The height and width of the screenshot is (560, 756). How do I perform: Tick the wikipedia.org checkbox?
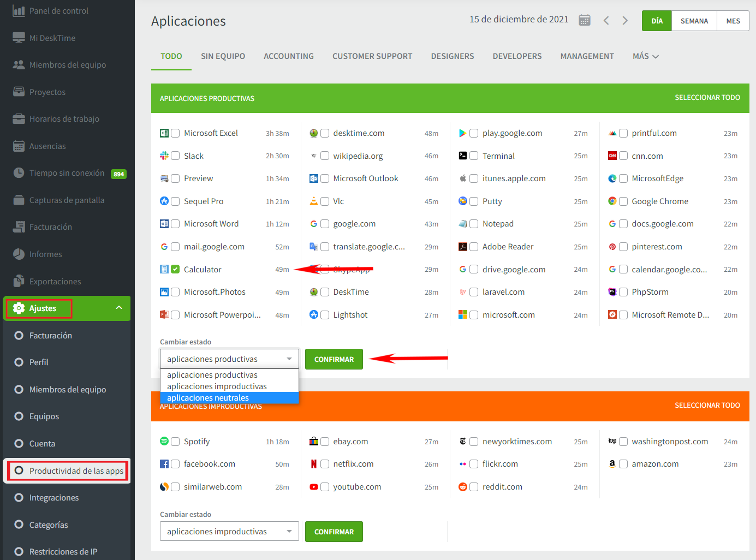click(325, 156)
